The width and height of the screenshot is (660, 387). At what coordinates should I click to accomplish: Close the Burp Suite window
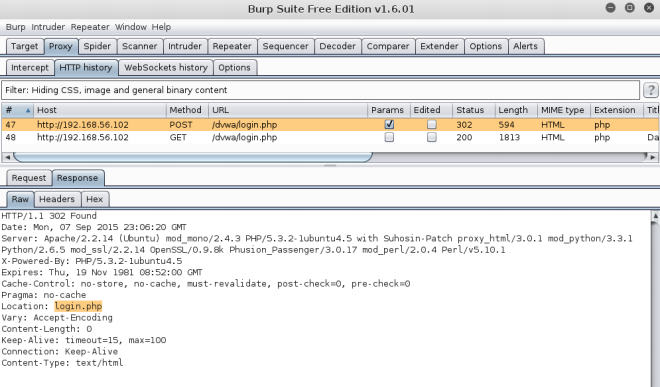point(649,8)
